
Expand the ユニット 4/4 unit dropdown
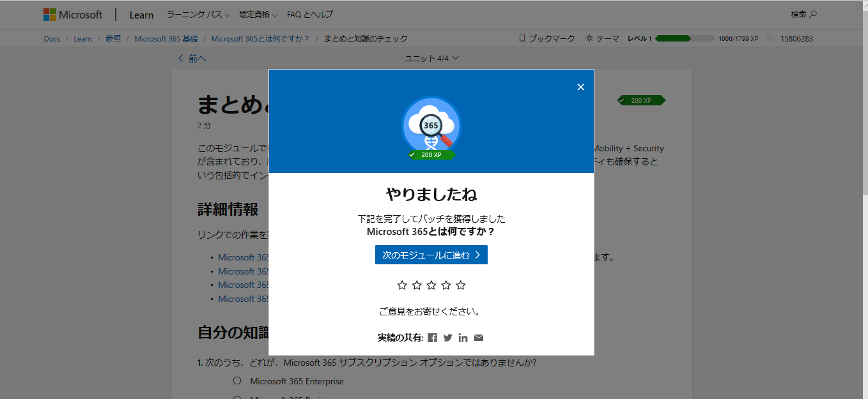point(432,58)
